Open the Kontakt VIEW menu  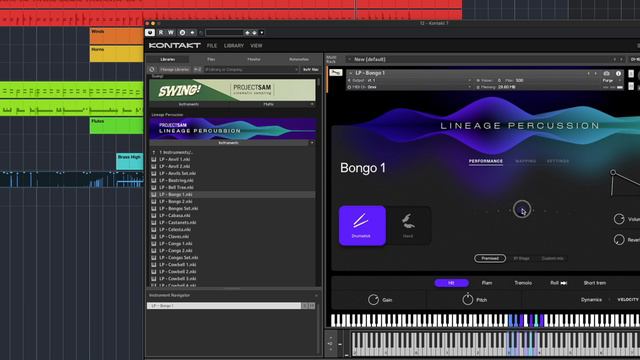256,46
